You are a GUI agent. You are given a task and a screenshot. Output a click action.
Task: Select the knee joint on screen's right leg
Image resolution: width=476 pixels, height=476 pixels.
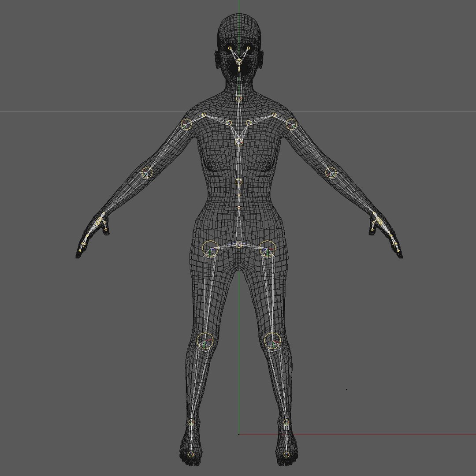272,341
